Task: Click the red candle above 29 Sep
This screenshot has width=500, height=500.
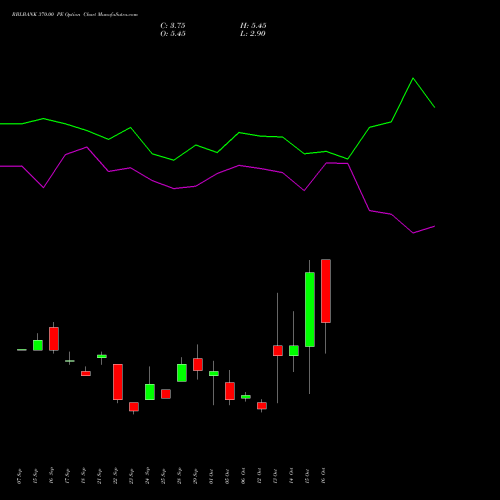Action: (198, 364)
